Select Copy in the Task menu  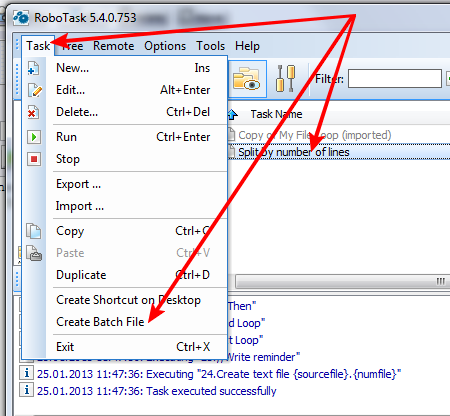tap(124, 231)
